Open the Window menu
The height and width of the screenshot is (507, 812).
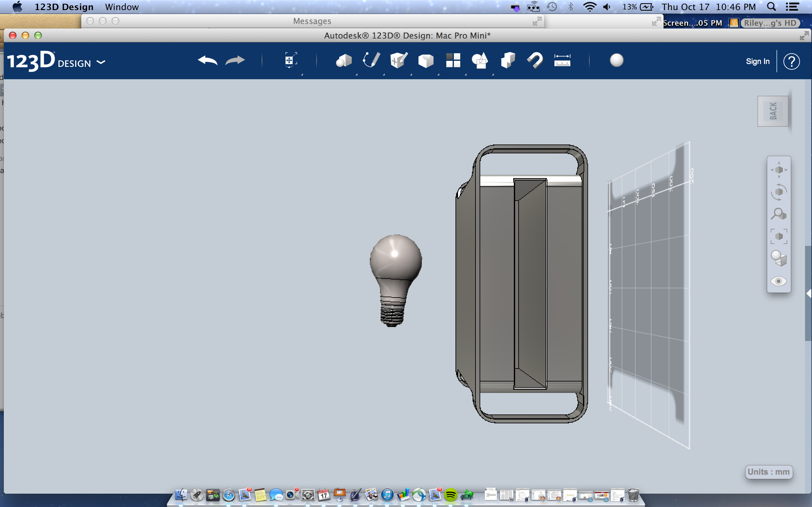[121, 7]
